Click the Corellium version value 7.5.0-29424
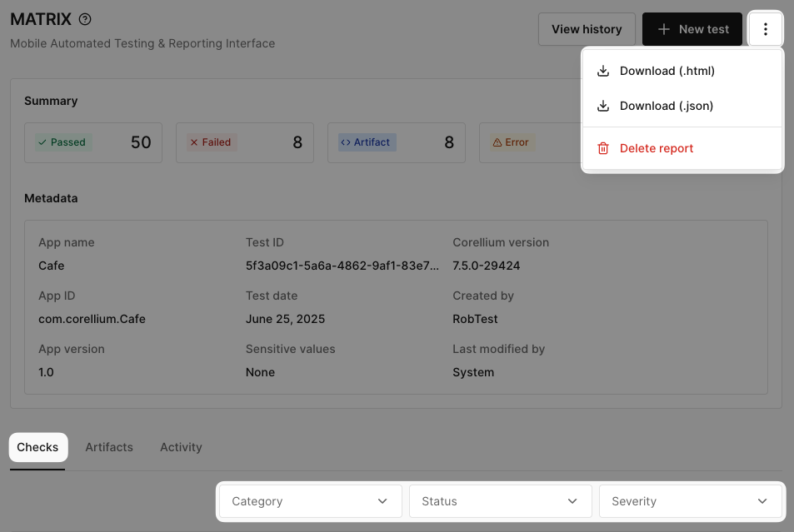 coord(486,266)
